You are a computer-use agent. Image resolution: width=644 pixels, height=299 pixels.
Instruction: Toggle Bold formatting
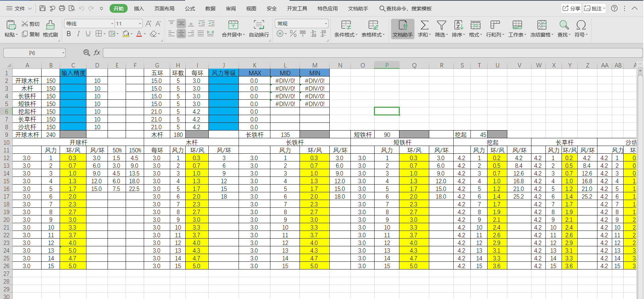(x=69, y=34)
